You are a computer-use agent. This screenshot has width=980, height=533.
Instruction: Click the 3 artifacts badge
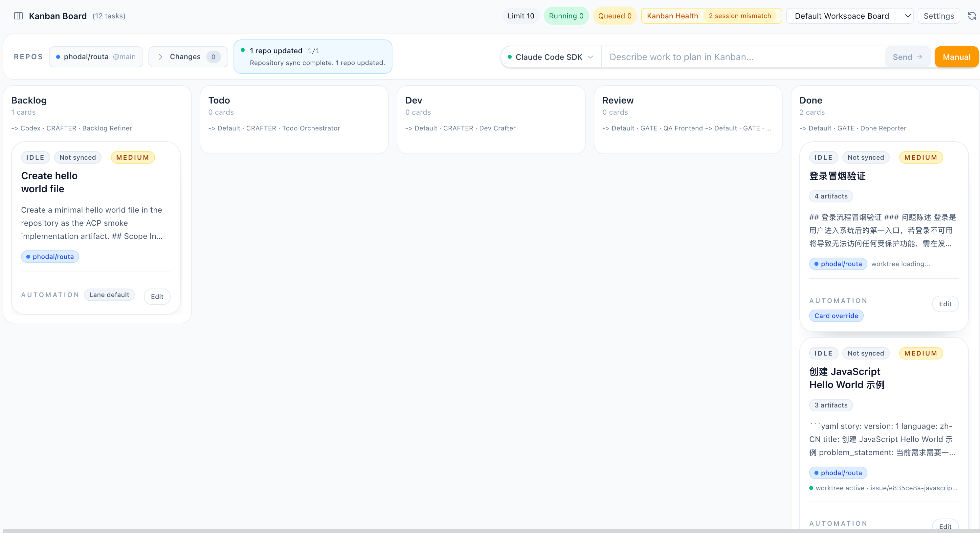(x=831, y=405)
